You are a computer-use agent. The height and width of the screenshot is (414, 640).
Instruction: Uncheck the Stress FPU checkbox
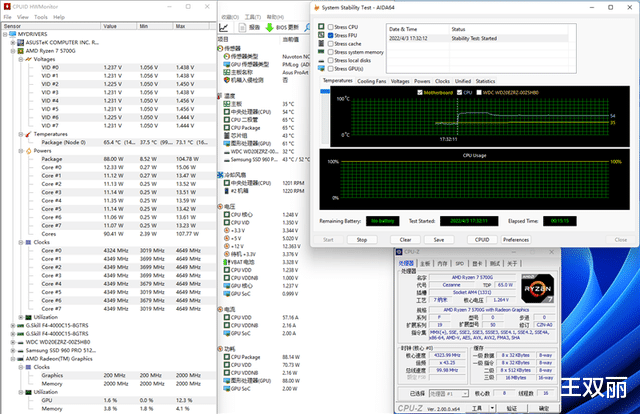click(331, 34)
